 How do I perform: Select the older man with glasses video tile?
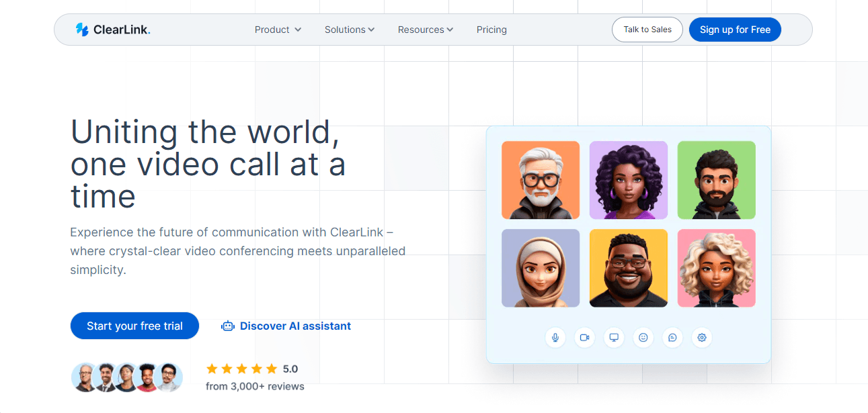[x=541, y=180]
